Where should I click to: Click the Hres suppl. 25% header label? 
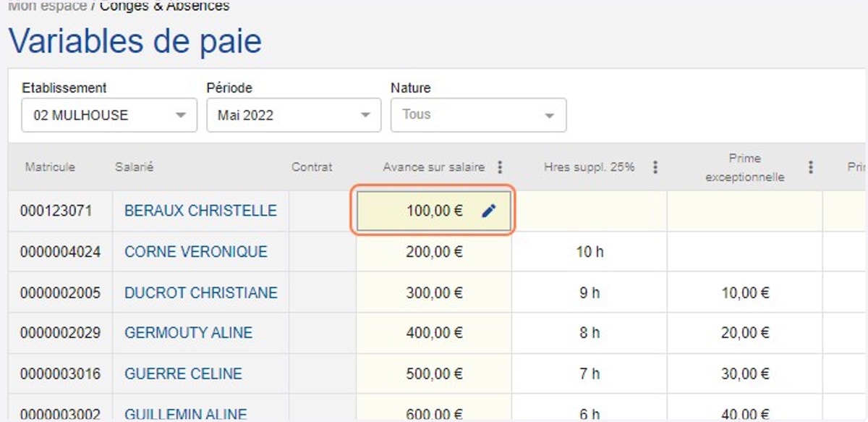tap(590, 167)
